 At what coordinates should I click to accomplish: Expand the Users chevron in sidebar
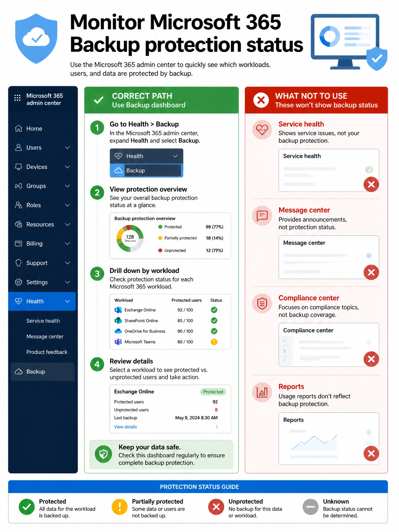(x=68, y=148)
